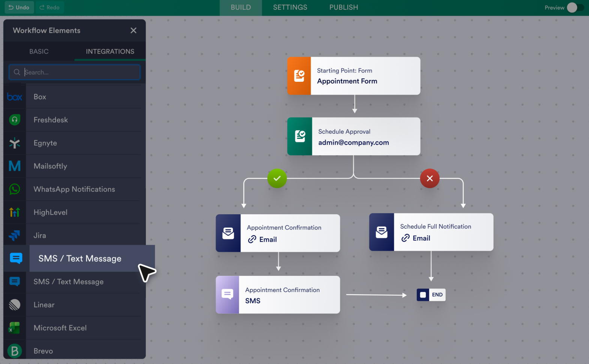Pick the Microsoft Excel icon

pyautogui.click(x=15, y=328)
